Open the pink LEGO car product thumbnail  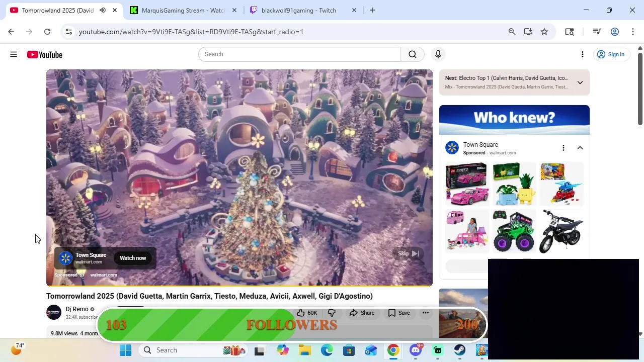[x=467, y=184]
